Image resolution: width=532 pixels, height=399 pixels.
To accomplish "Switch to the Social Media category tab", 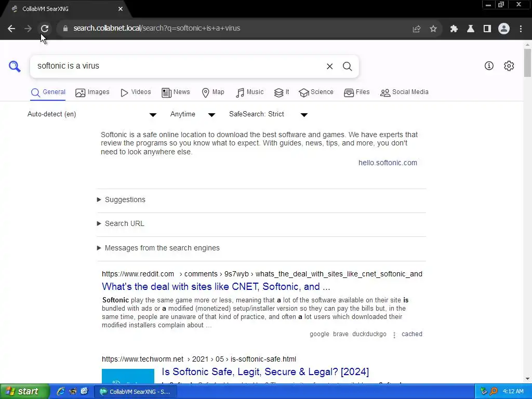I will coord(404,92).
